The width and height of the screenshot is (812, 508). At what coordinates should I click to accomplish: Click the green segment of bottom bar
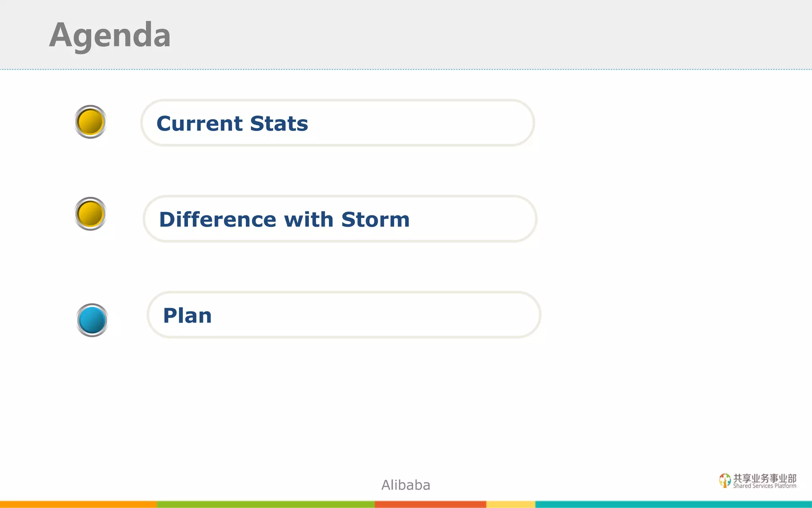click(266, 504)
